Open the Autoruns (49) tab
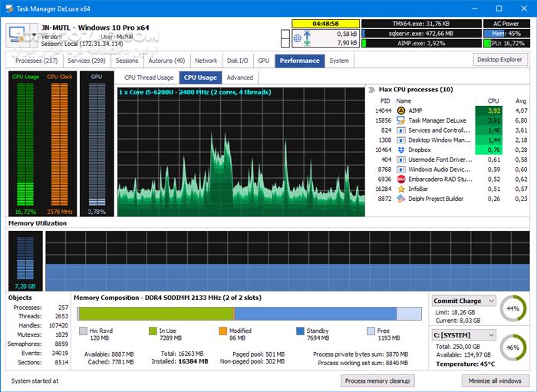The width and height of the screenshot is (537, 392). click(x=166, y=61)
